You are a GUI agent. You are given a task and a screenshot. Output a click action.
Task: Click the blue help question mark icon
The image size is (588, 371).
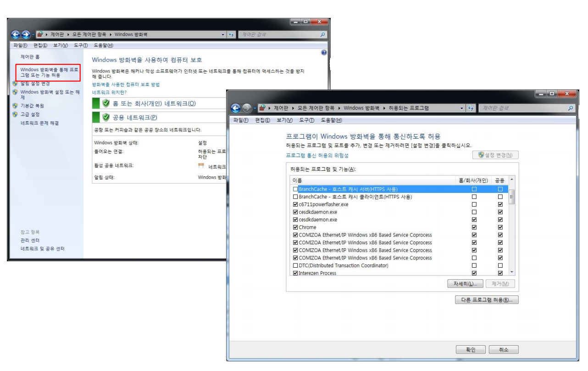coord(324,53)
